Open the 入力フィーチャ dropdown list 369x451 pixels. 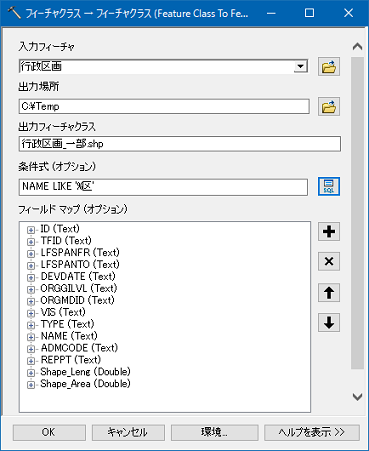tap(300, 66)
